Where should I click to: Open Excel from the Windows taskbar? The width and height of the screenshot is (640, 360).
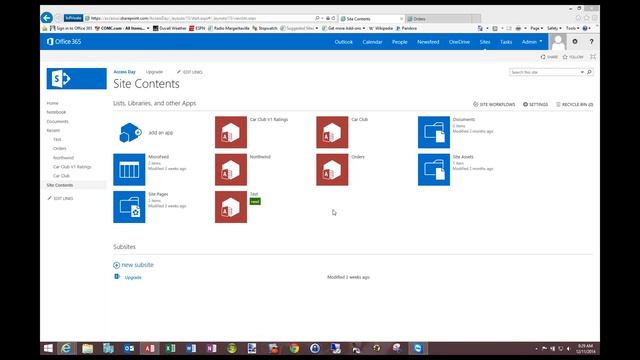(x=170, y=348)
